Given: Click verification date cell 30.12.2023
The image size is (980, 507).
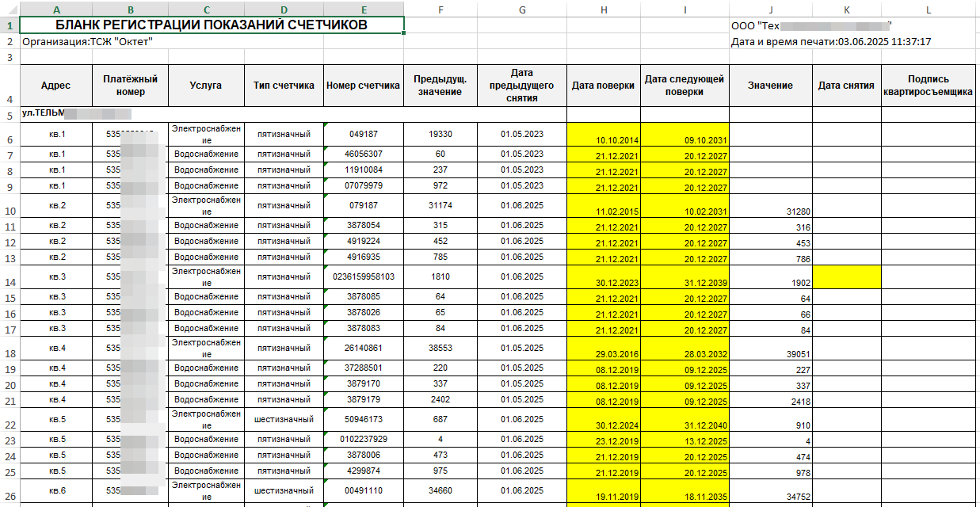Looking at the screenshot, I should tap(604, 277).
